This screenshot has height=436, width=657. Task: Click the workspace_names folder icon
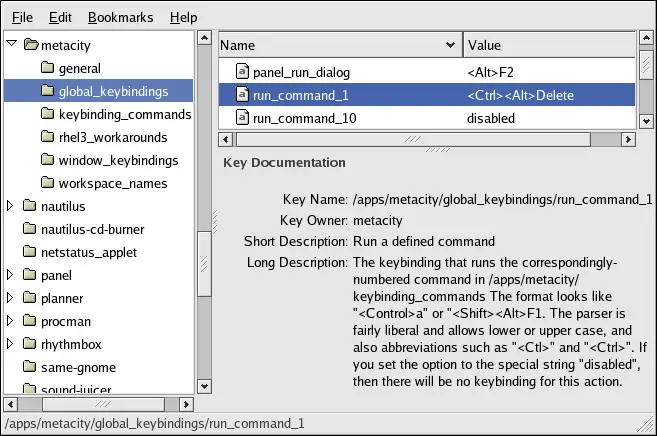[x=47, y=183]
